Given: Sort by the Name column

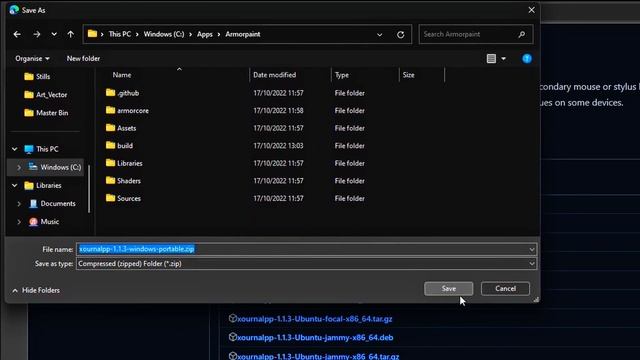Looking at the screenshot, I should tap(122, 75).
